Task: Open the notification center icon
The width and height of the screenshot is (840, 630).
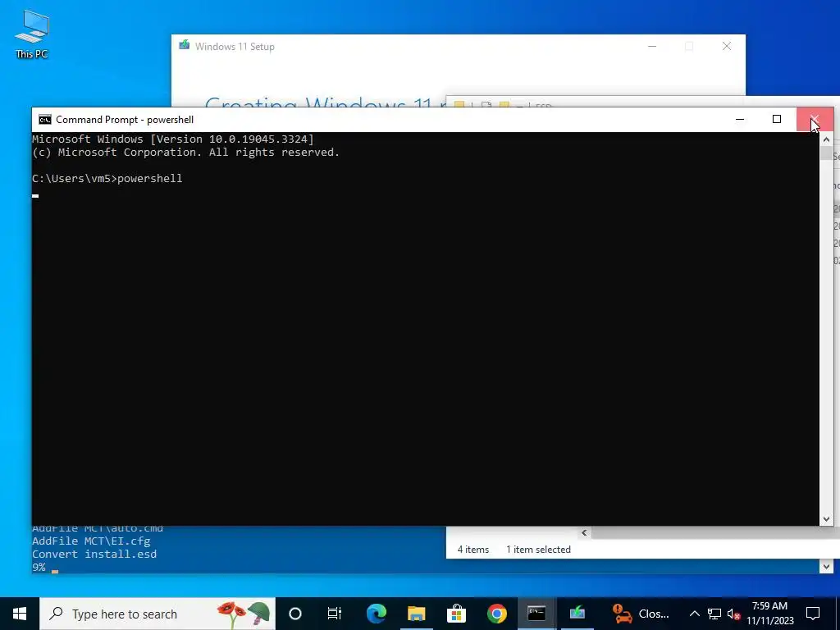Action: click(813, 614)
